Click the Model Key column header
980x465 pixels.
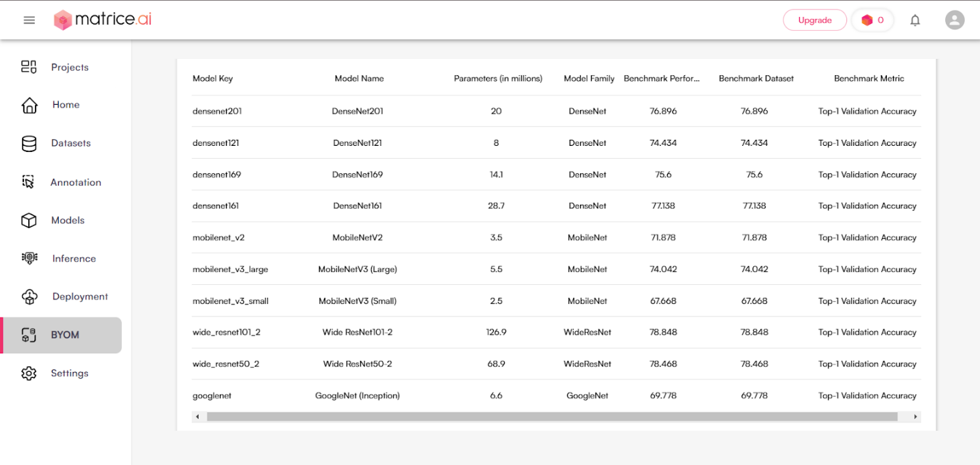213,79
